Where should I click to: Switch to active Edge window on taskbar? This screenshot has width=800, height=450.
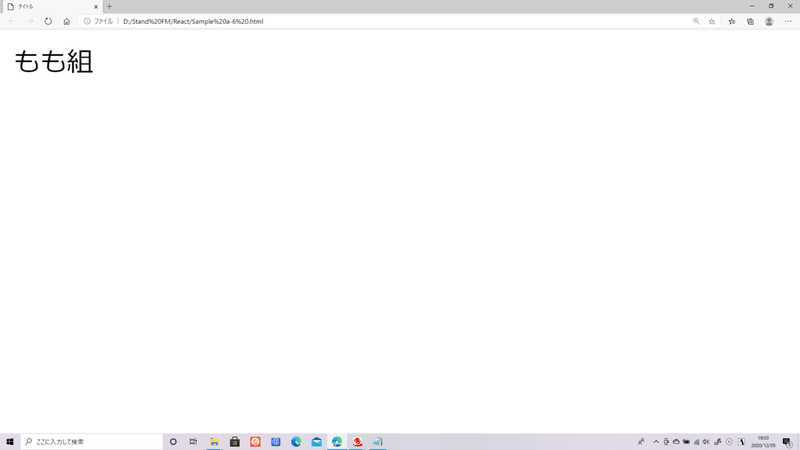(x=337, y=442)
